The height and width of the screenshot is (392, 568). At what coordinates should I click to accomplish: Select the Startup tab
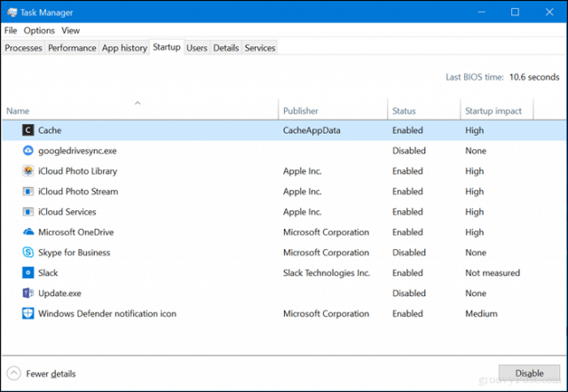167,47
